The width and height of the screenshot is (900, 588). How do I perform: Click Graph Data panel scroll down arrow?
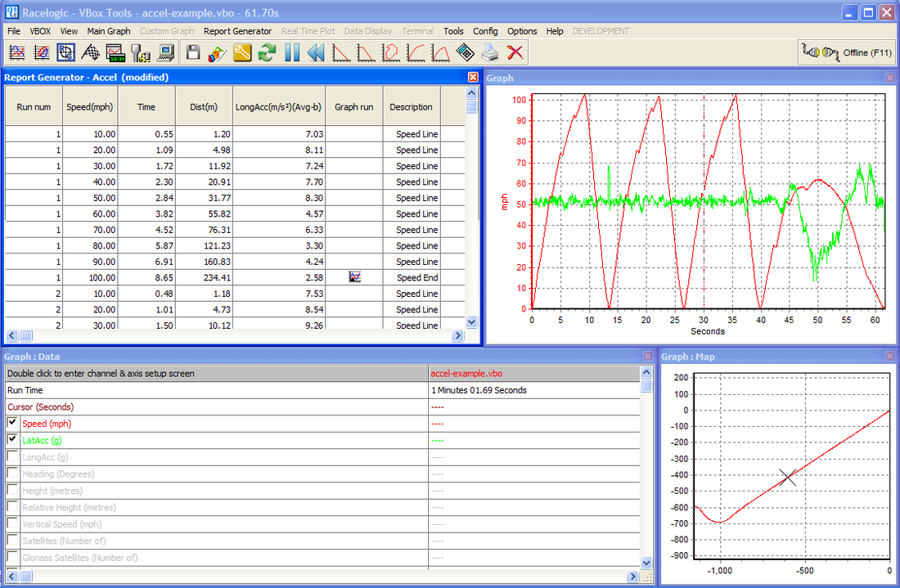(646, 563)
